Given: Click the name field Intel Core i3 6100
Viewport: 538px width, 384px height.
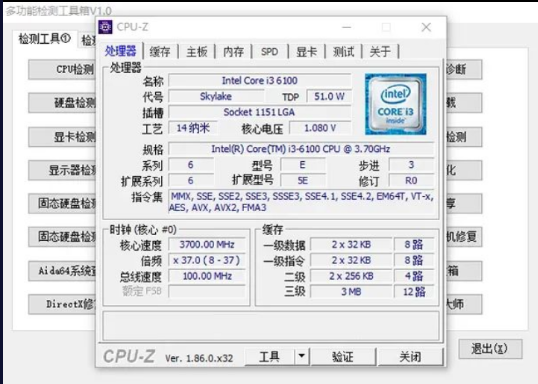Looking at the screenshot, I should 260,81.
